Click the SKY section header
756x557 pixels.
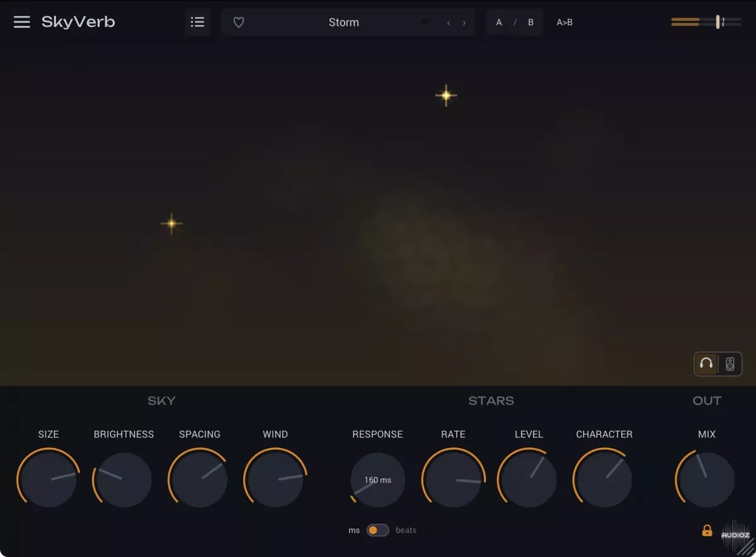point(162,401)
